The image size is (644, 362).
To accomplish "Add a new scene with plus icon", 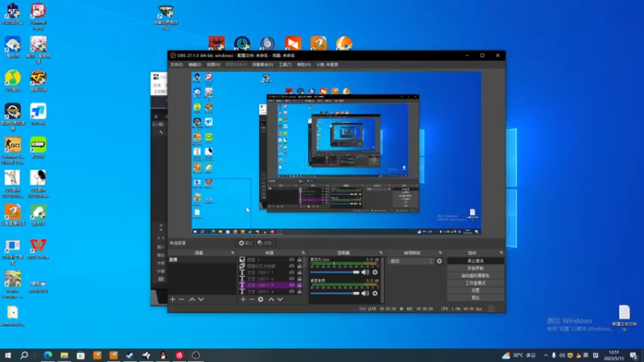I will pyautogui.click(x=172, y=299).
